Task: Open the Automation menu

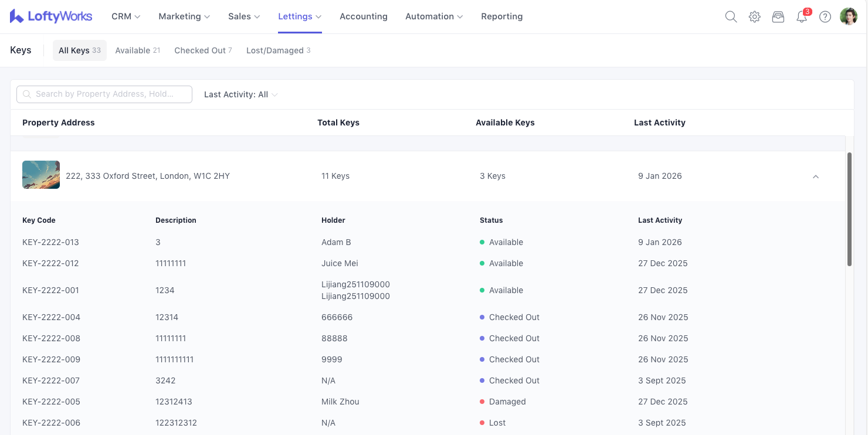Action: (x=433, y=16)
